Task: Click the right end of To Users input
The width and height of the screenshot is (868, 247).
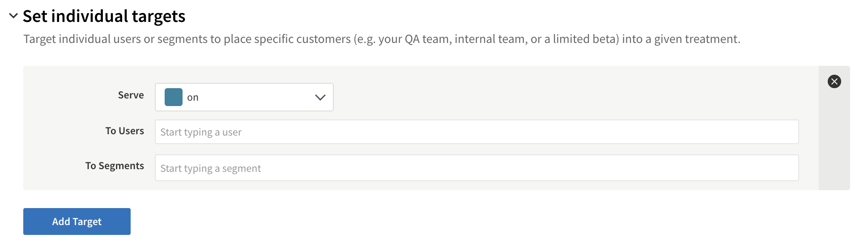Action: coord(779,132)
